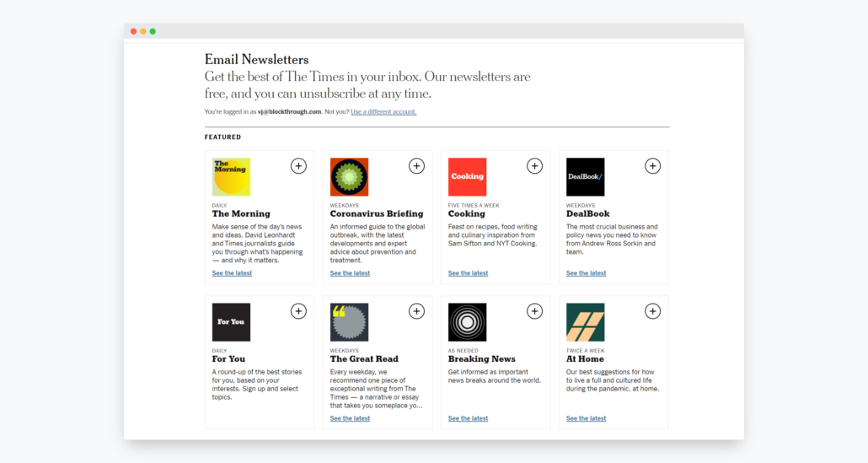Select the For You round-up description
Image resolution: width=868 pixels, height=463 pixels.
(x=257, y=385)
